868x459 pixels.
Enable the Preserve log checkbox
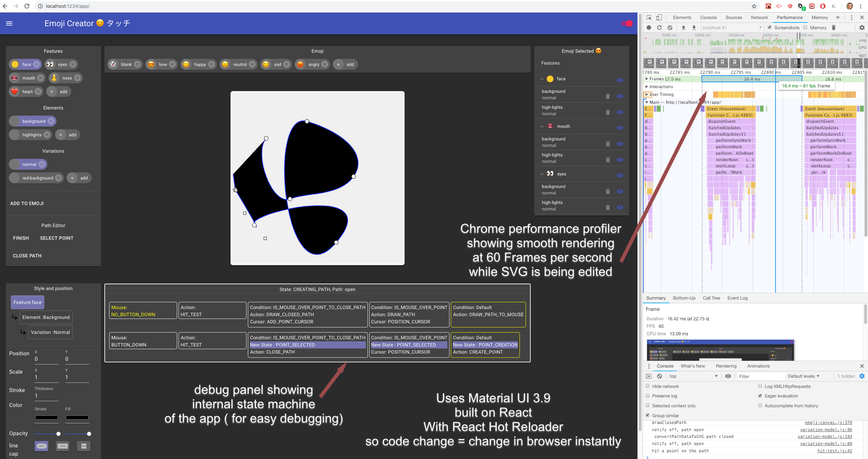648,396
